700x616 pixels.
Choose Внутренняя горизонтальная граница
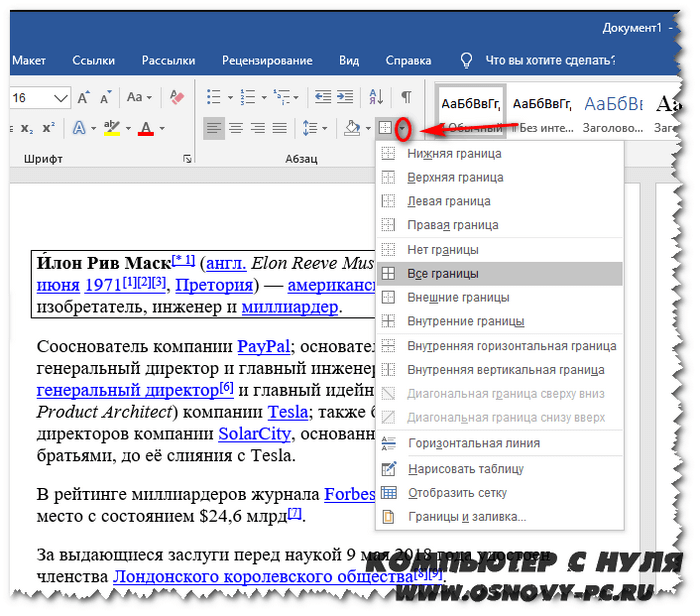click(x=500, y=346)
